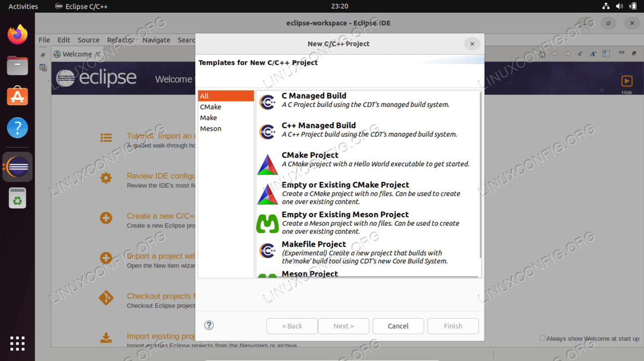The height and width of the screenshot is (361, 644).
Task: Click the CMake Project triangle icon
Action: pos(267,164)
